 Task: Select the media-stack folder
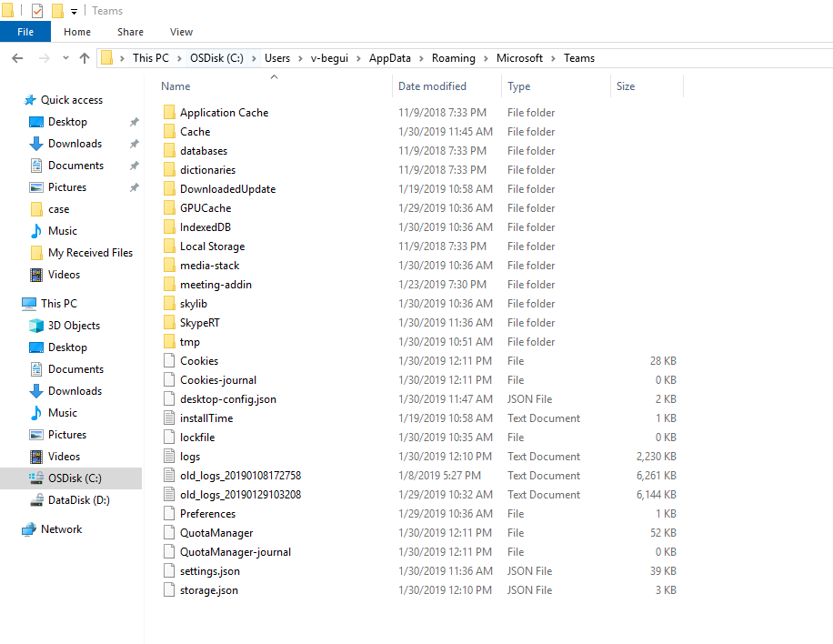coord(209,266)
